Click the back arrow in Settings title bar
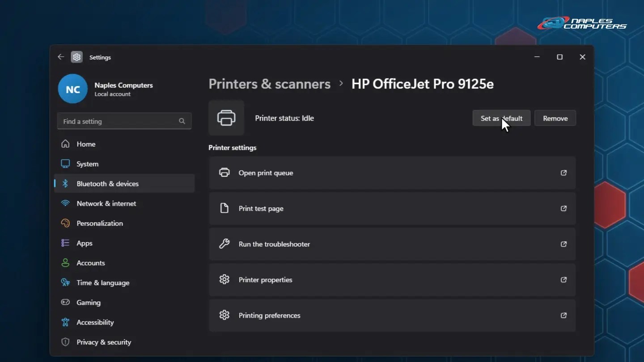Image resolution: width=644 pixels, height=362 pixels. (61, 57)
